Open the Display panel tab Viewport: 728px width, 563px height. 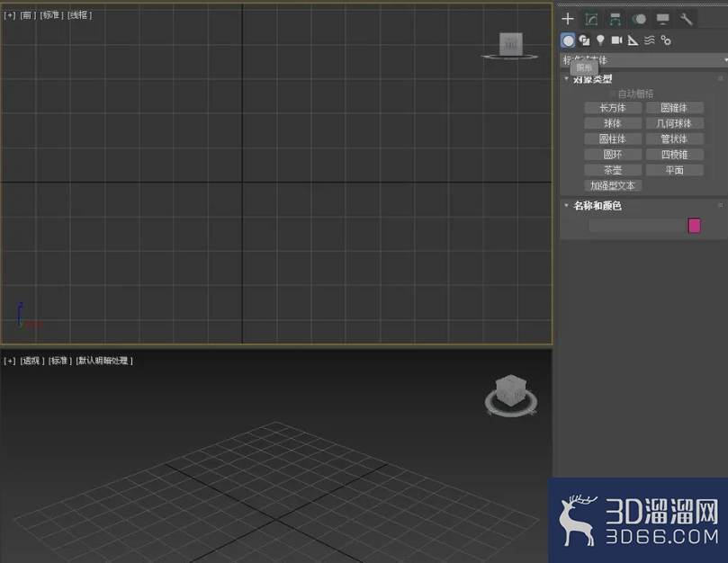pos(662,19)
